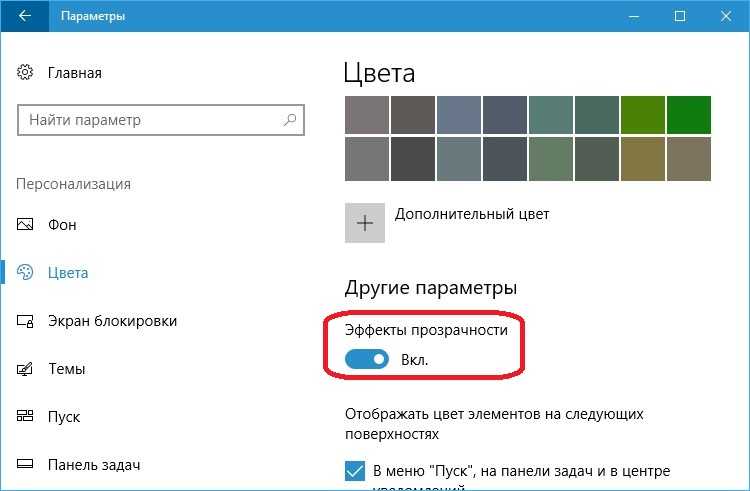Minimize the Параметры window
Viewport: 750px width, 491px height.
click(634, 16)
